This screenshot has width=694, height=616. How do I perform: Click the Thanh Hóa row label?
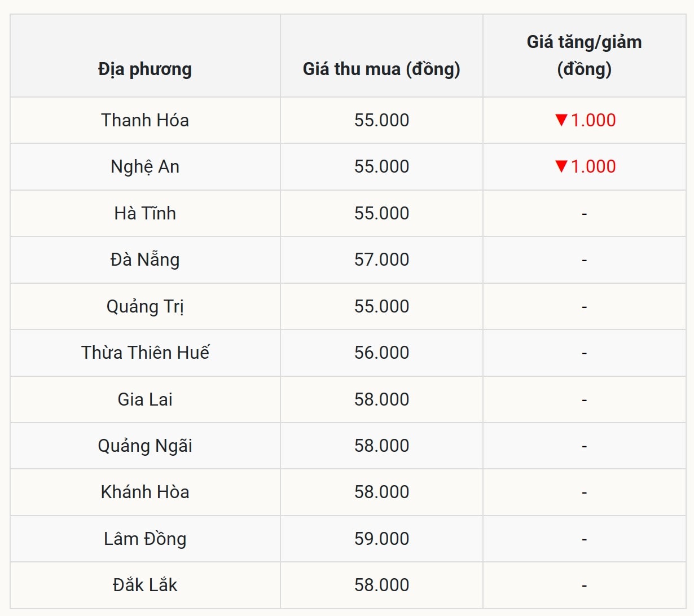pos(145,120)
